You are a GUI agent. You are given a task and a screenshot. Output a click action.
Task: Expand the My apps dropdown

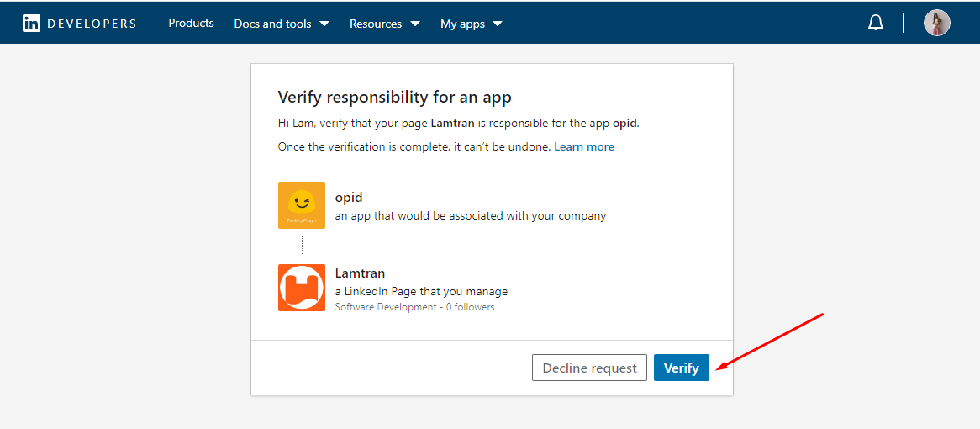472,24
